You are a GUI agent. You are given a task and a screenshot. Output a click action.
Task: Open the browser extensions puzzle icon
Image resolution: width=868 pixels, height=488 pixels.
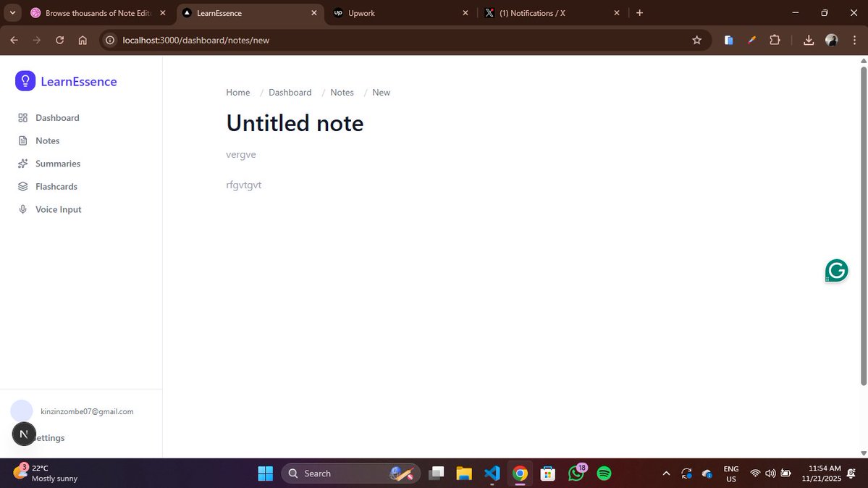(775, 40)
